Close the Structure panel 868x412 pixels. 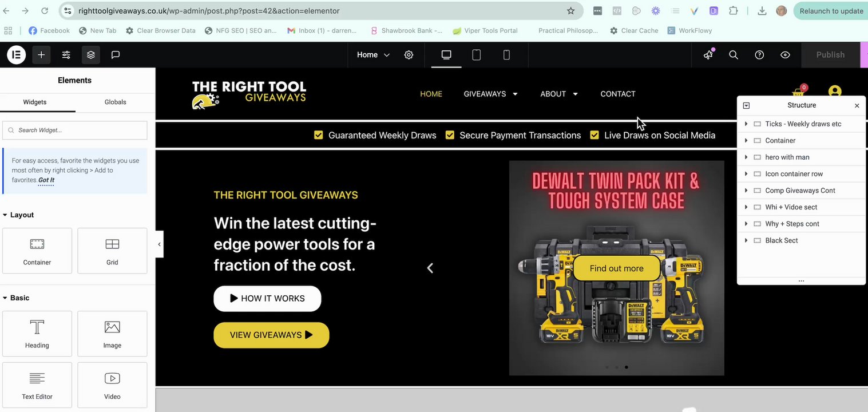857,105
